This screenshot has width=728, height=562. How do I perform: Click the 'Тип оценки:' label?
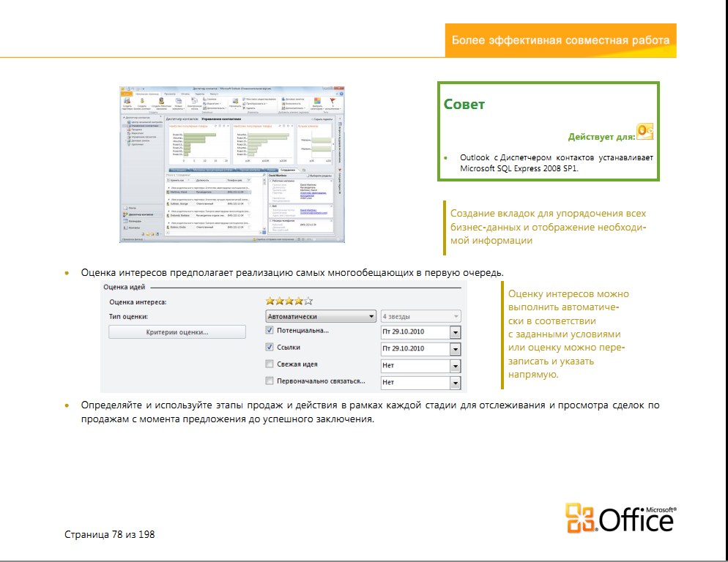pyautogui.click(x=128, y=317)
